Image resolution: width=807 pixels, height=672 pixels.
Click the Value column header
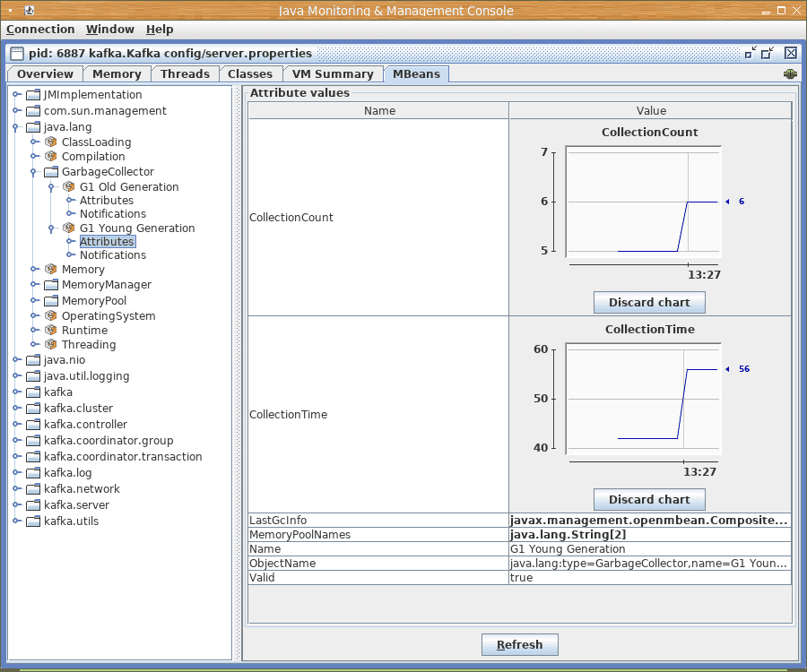point(651,111)
